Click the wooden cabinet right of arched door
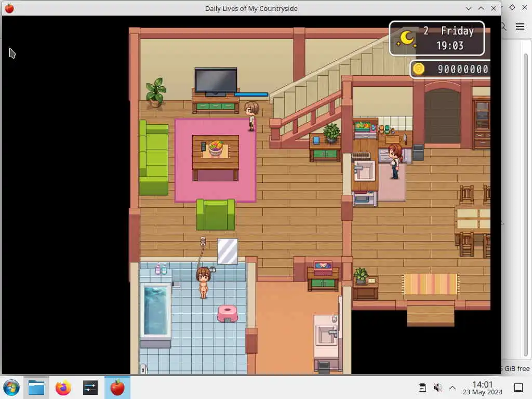Image resolution: width=532 pixels, height=399 pixels. click(482, 122)
